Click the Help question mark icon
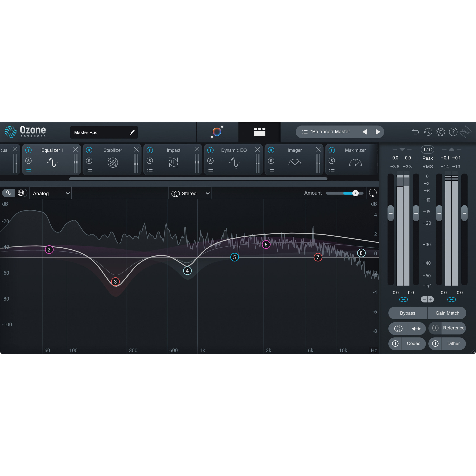 [453, 132]
